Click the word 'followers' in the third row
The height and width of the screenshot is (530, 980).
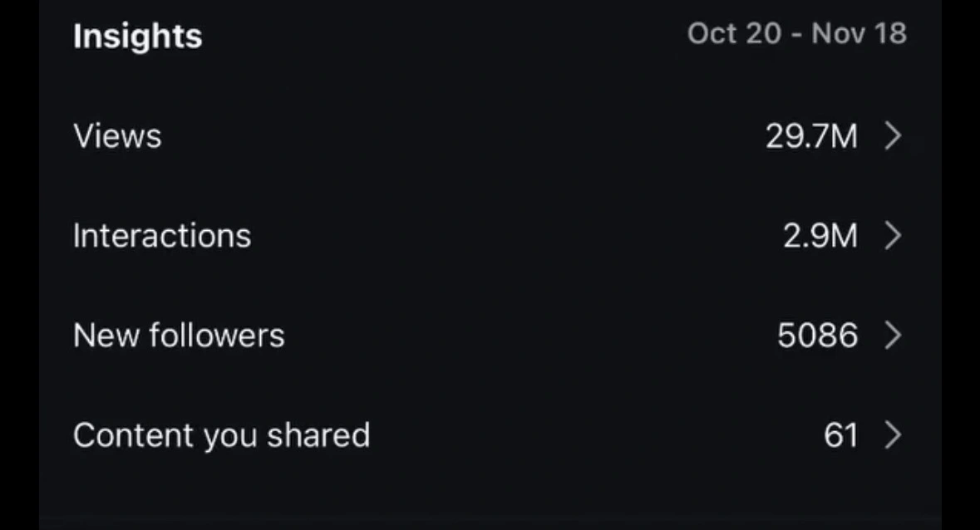216,336
